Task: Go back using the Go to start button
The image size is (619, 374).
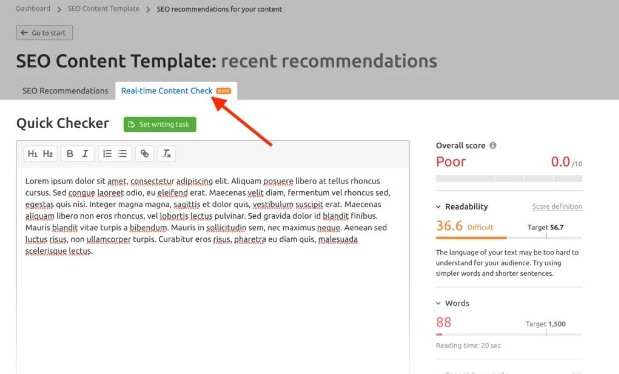Action: tap(44, 33)
